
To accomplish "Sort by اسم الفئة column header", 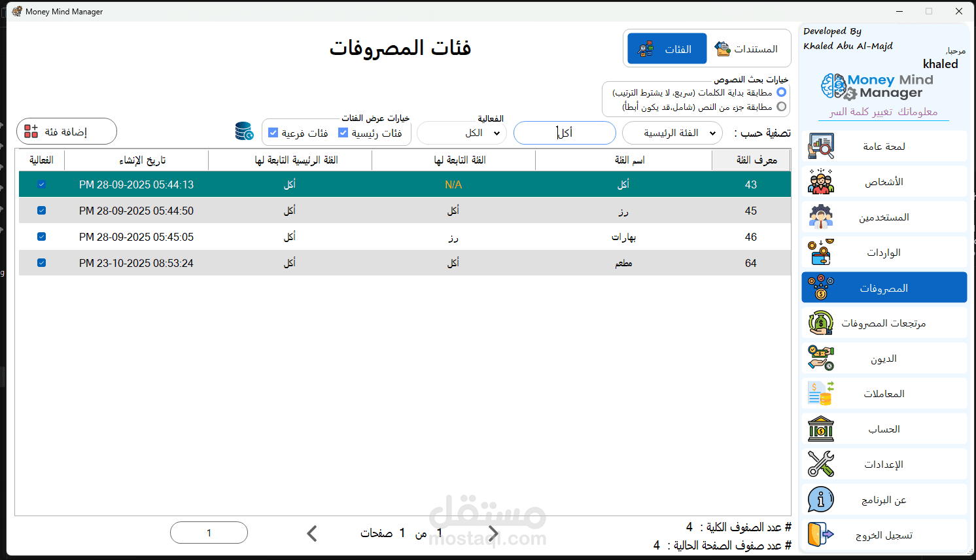I will pyautogui.click(x=623, y=160).
